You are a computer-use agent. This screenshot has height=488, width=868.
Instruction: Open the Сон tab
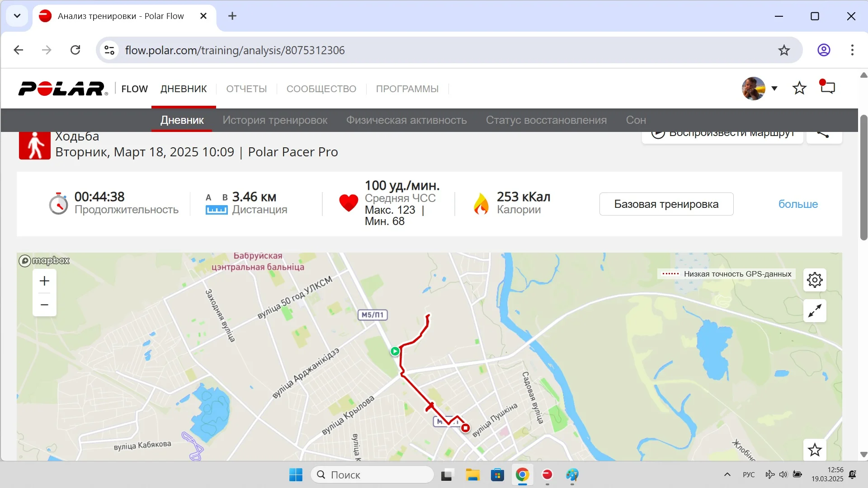click(x=636, y=120)
